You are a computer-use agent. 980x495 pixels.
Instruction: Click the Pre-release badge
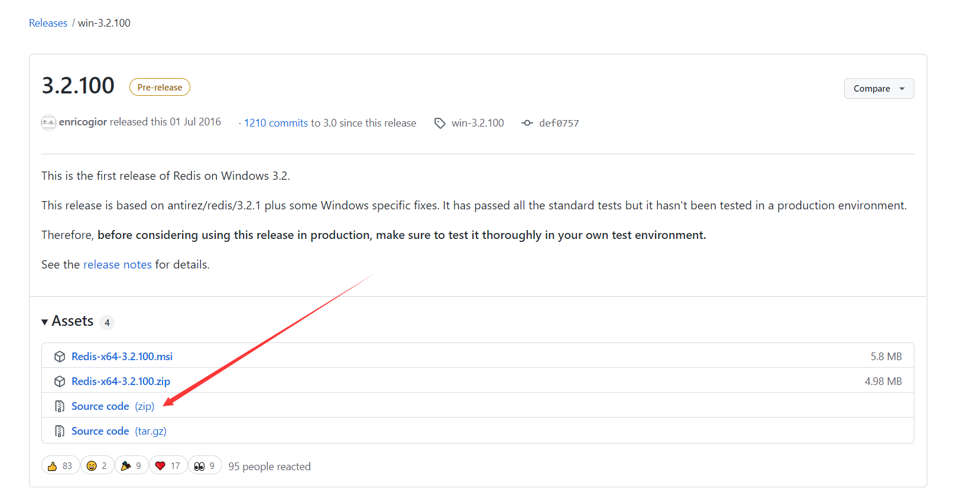pos(160,87)
